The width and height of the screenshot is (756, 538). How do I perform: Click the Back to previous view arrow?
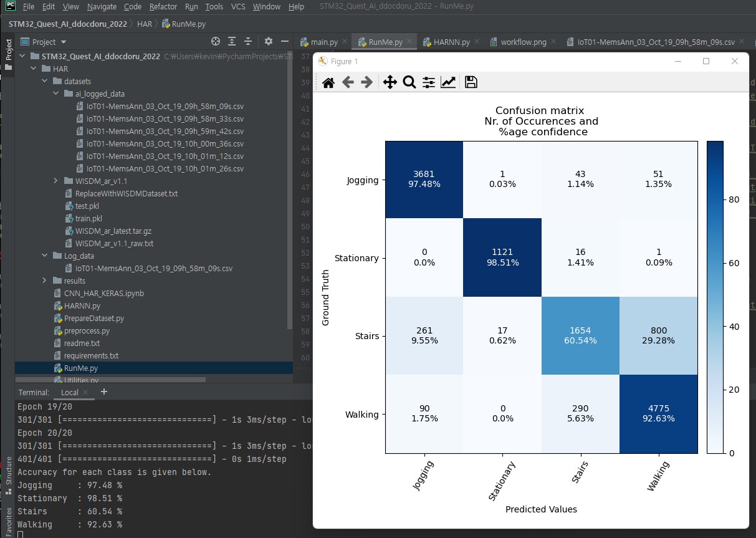pos(348,82)
